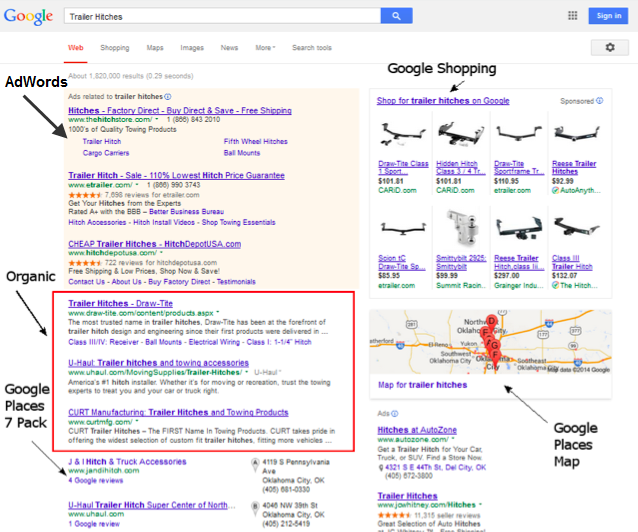
Task: Open Shop for trailer hitches on Google
Action: (443, 101)
